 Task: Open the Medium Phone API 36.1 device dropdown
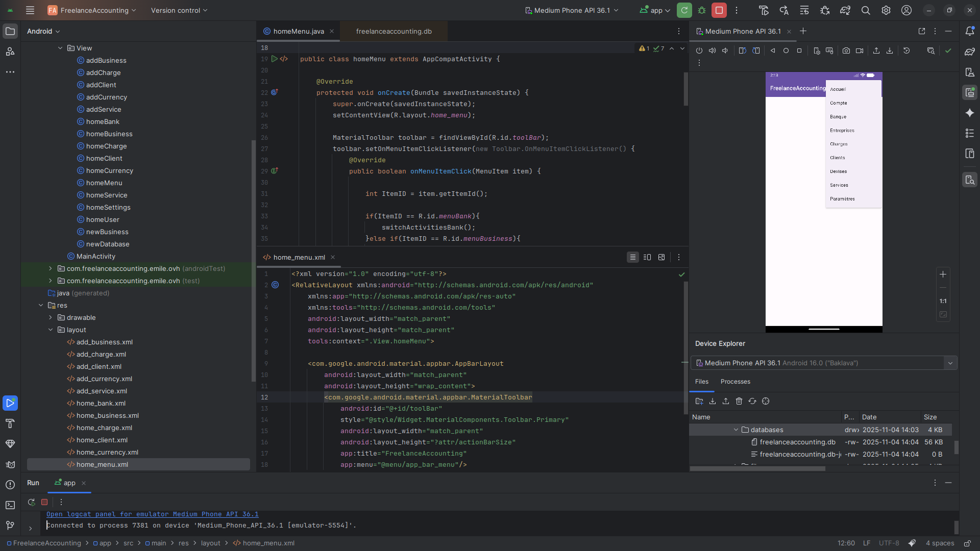pyautogui.click(x=572, y=10)
